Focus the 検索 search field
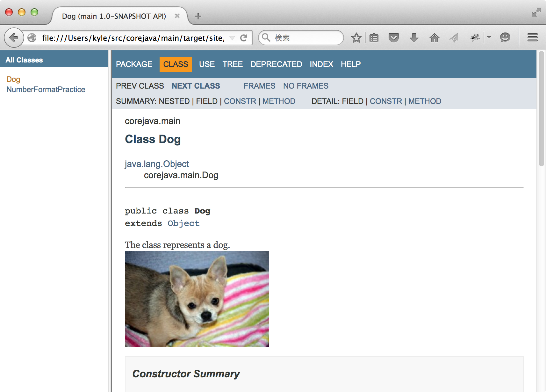 [x=301, y=38]
